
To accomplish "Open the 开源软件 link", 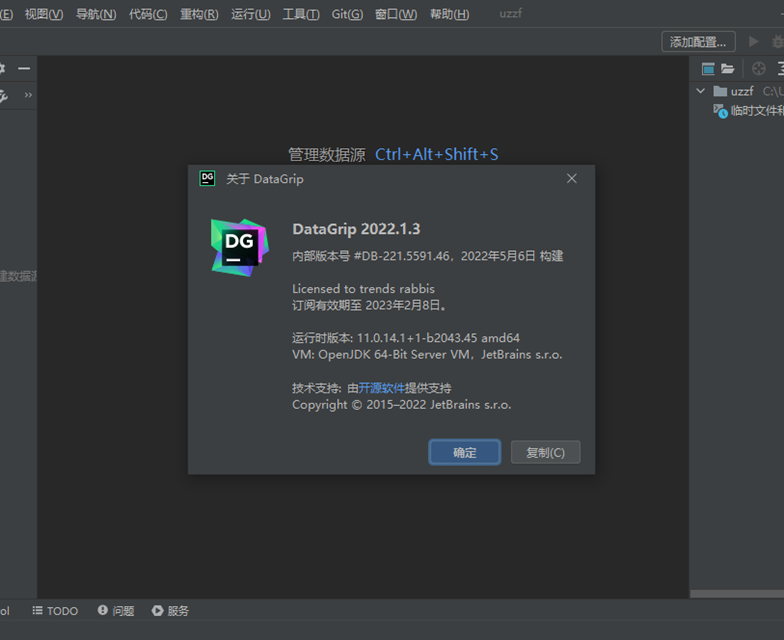I will click(x=382, y=388).
